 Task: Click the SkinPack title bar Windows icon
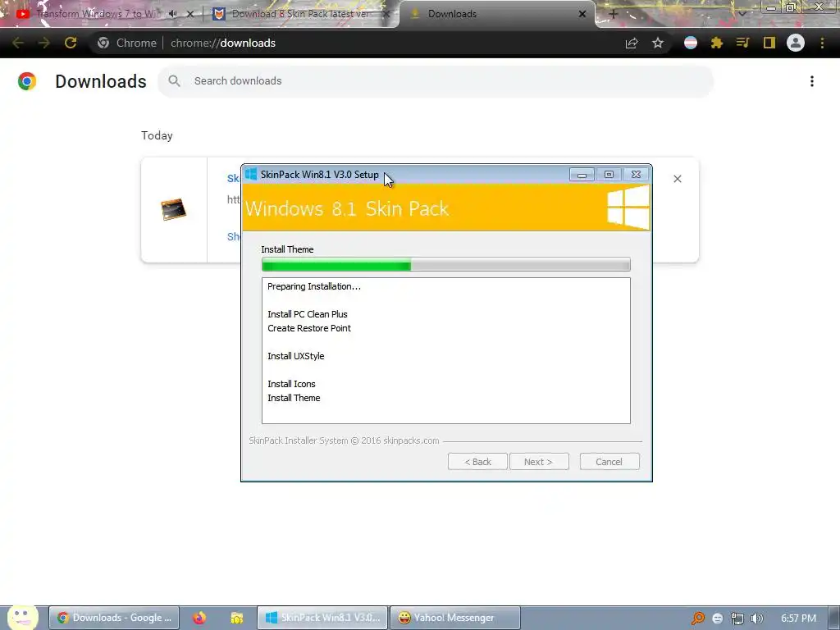pos(251,174)
